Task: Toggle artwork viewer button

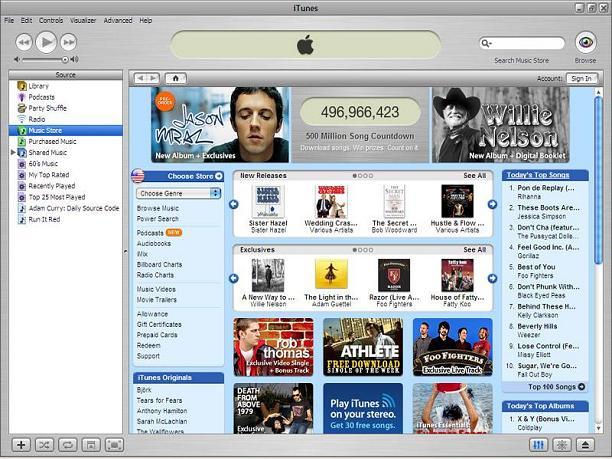Action: [91, 445]
